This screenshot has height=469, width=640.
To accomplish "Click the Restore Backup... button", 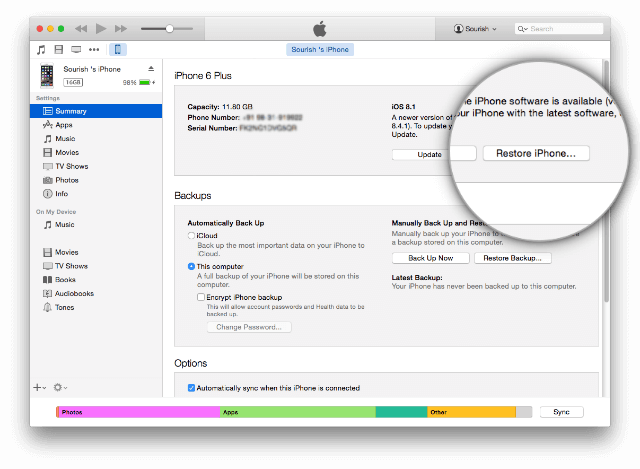I will (x=513, y=258).
